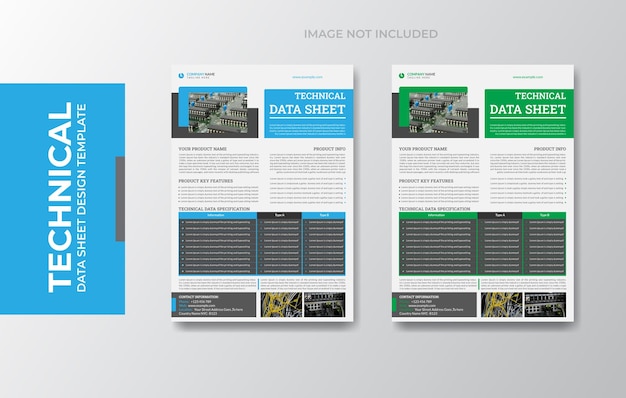Click the Product Key Features heading on green flyer
Screen dimensions: 626x398
[426, 181]
